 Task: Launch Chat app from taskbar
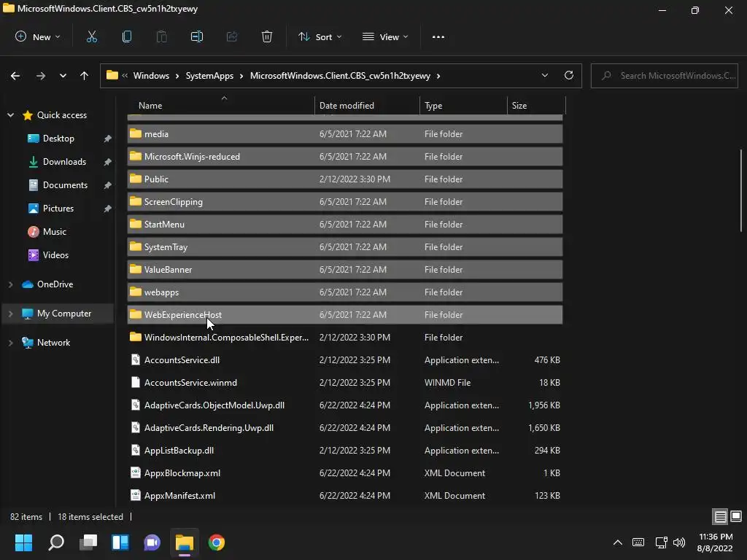(x=152, y=542)
